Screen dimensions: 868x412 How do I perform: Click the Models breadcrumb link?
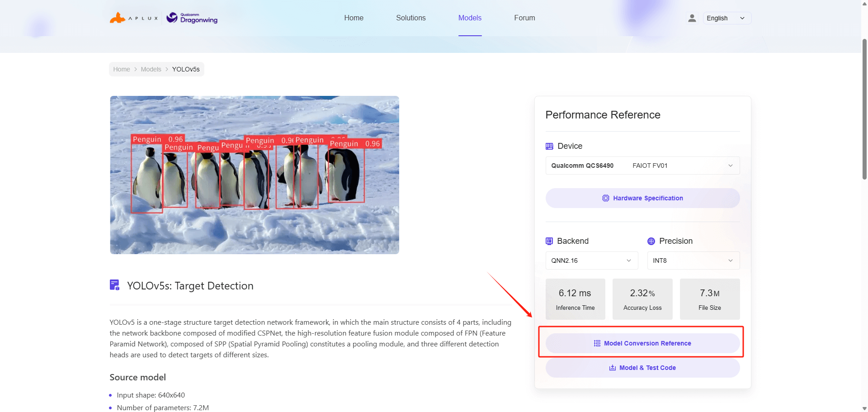[x=151, y=69]
